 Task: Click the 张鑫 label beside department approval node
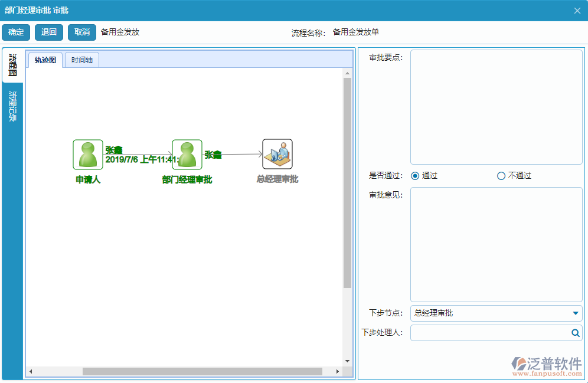point(213,155)
